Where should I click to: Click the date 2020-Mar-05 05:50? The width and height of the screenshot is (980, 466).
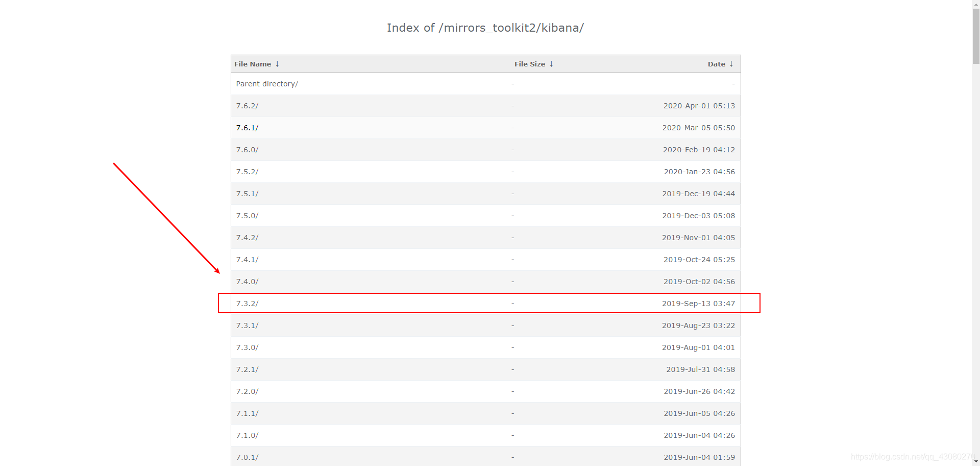(x=699, y=128)
